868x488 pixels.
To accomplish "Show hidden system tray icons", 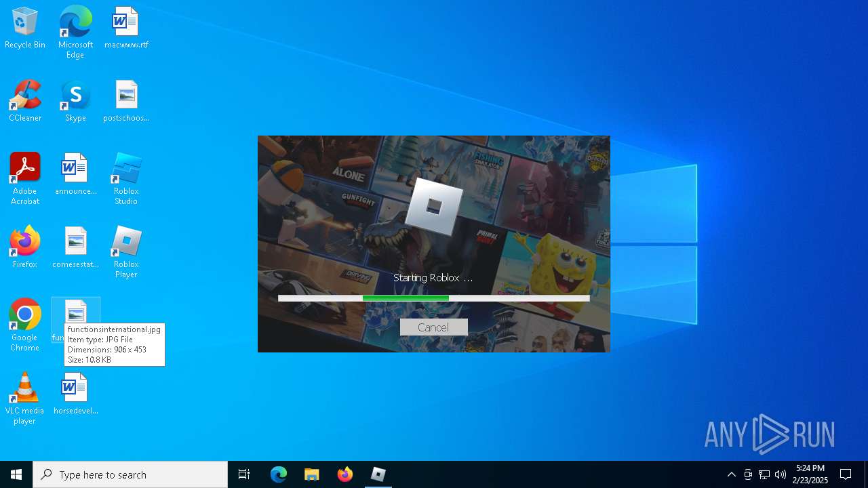I will pos(731,474).
